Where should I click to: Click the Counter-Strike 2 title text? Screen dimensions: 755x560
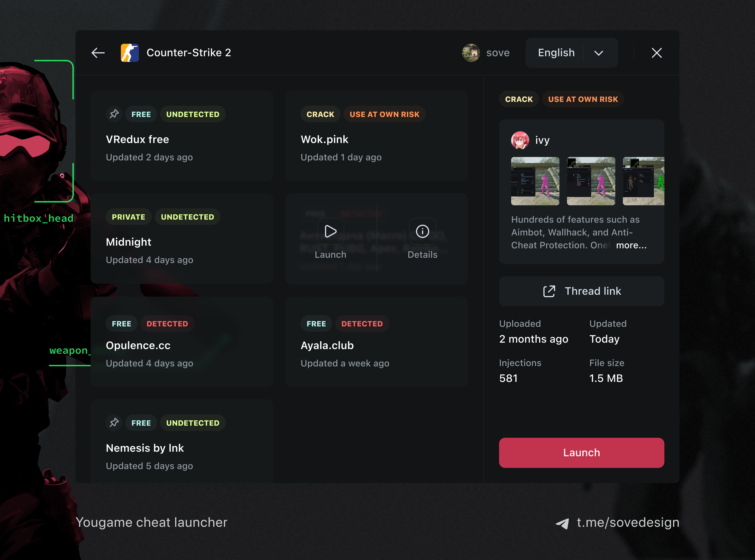pyautogui.click(x=189, y=53)
